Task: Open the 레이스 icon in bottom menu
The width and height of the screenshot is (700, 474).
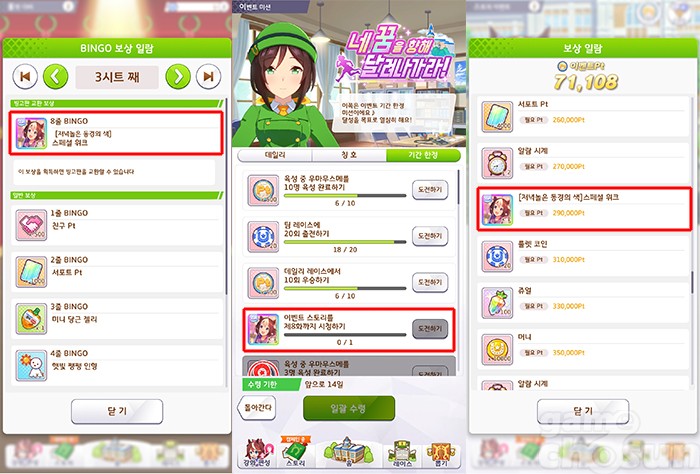Action: [x=401, y=453]
